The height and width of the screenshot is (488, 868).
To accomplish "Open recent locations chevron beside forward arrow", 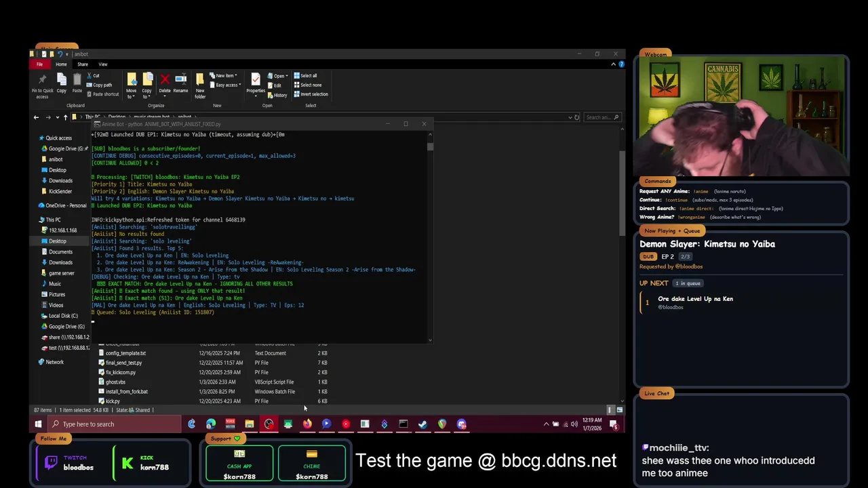I will pyautogui.click(x=57, y=117).
